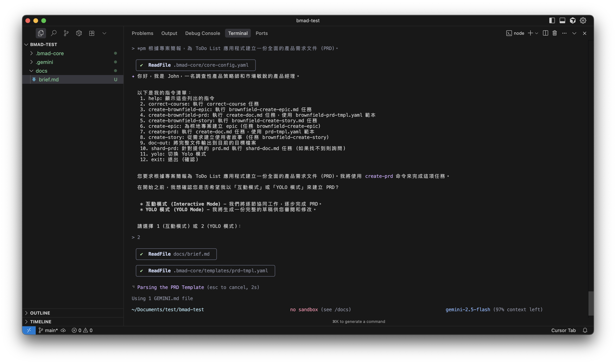Toggle bottom panel layout icon
Image resolution: width=616 pixels, height=364 pixels.
coord(562,20)
